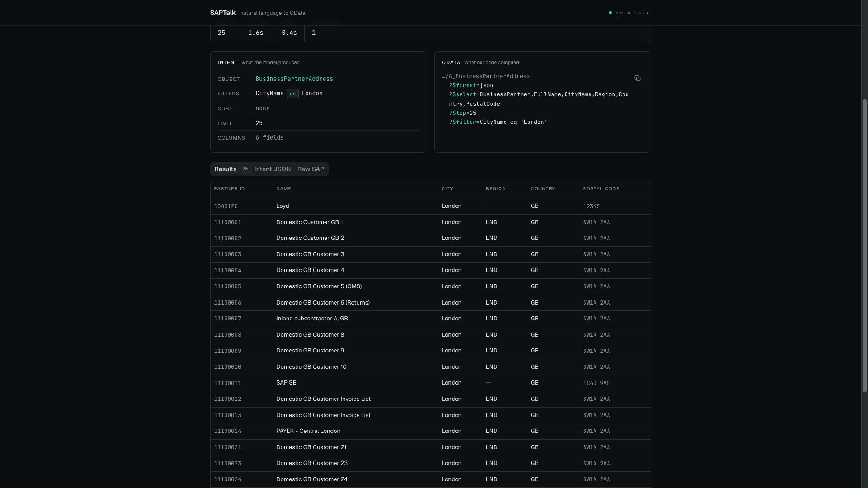Click PAYER - Central London

(x=308, y=431)
